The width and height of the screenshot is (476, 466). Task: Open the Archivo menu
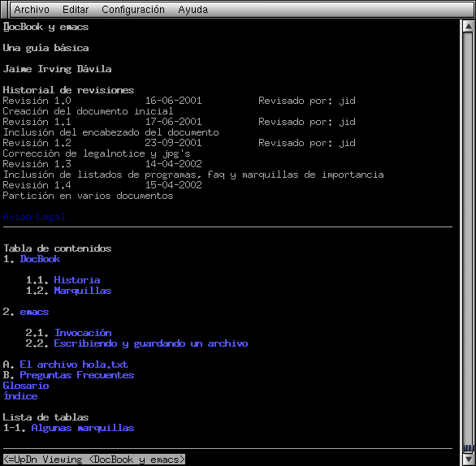32,10
